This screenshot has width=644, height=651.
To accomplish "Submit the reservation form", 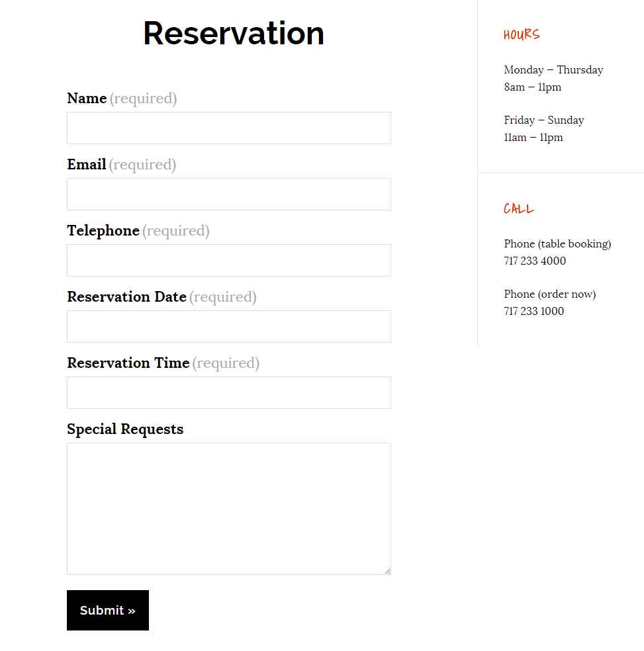I will pyautogui.click(x=108, y=610).
